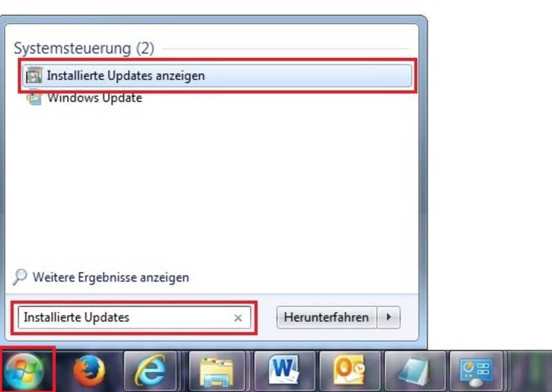Open 'Weitere Ergebnisse anzeigen' link

click(x=111, y=277)
